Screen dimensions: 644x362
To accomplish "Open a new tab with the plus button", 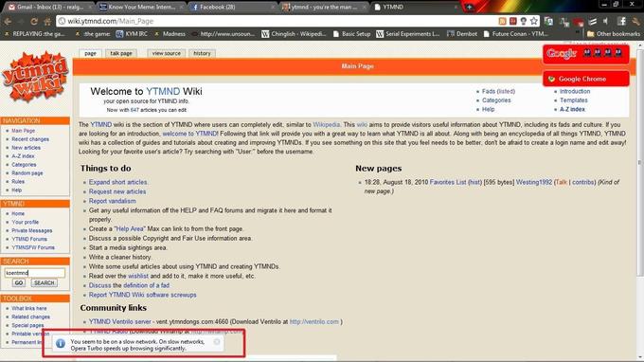I will [469, 7].
